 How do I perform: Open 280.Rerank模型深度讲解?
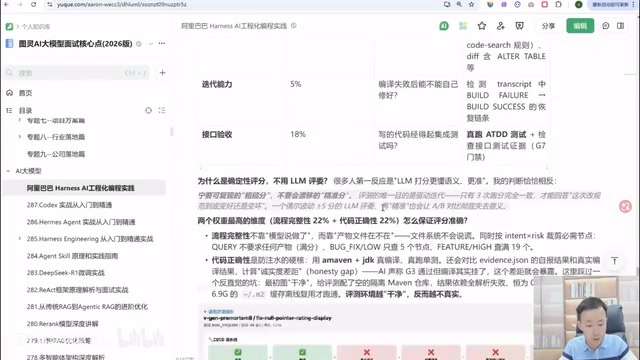point(62,324)
